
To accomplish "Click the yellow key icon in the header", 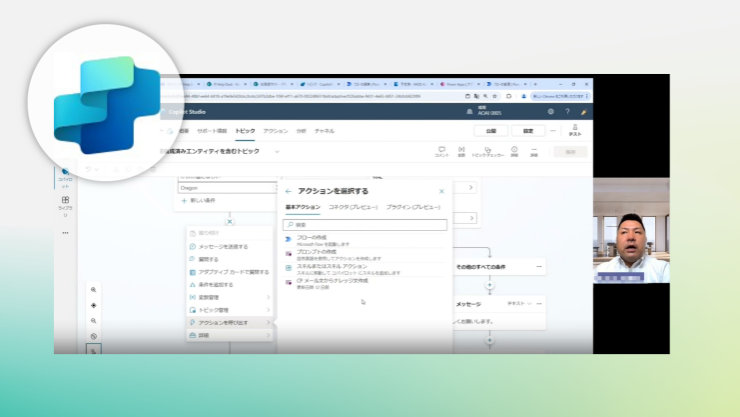I will [583, 112].
